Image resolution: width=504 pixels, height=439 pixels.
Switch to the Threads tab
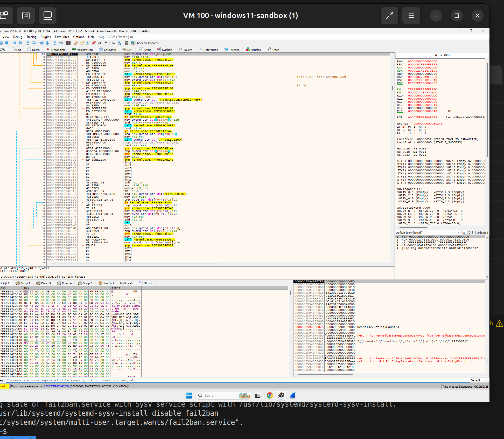tap(232, 50)
